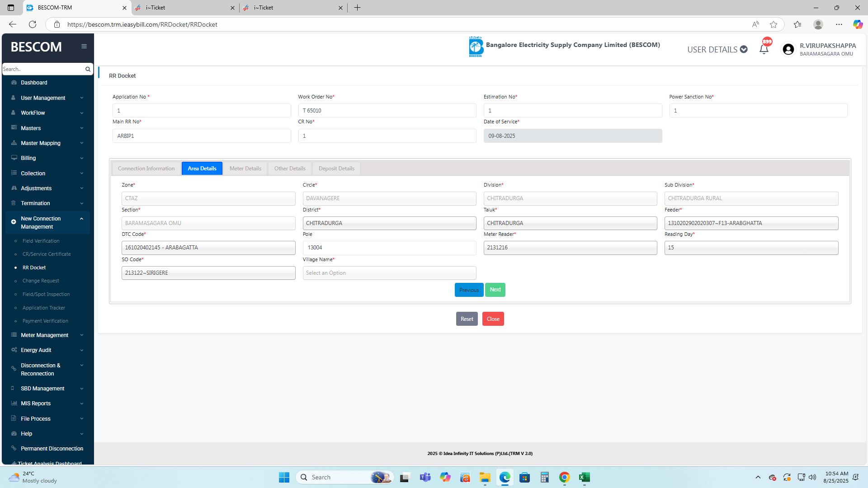Open Application Tracker sidebar link
The height and width of the screenshot is (488, 868).
click(x=44, y=308)
